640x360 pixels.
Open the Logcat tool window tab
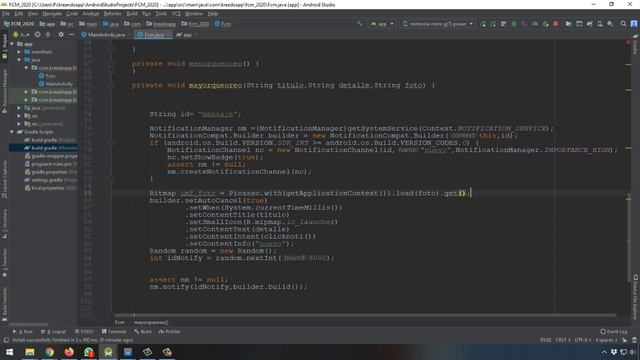[x=53, y=332]
